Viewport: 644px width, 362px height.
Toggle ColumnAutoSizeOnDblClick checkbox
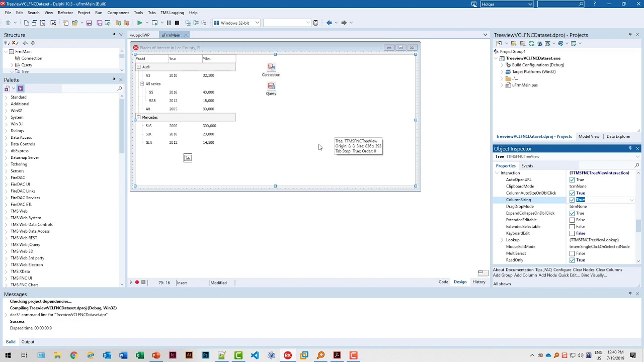(572, 193)
